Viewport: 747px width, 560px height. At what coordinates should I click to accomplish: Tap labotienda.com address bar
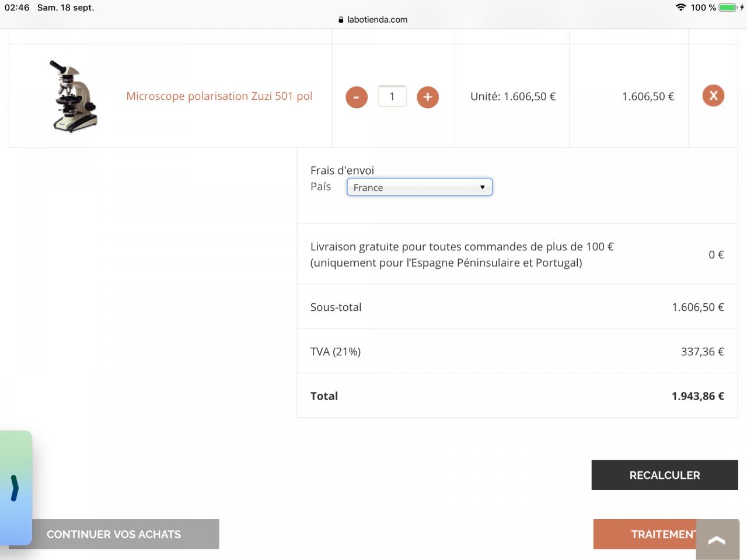pos(377,19)
